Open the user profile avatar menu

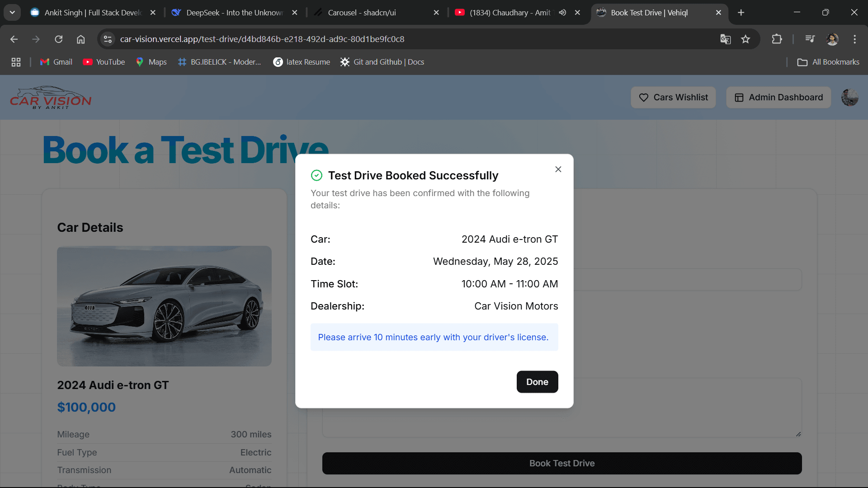click(x=849, y=97)
